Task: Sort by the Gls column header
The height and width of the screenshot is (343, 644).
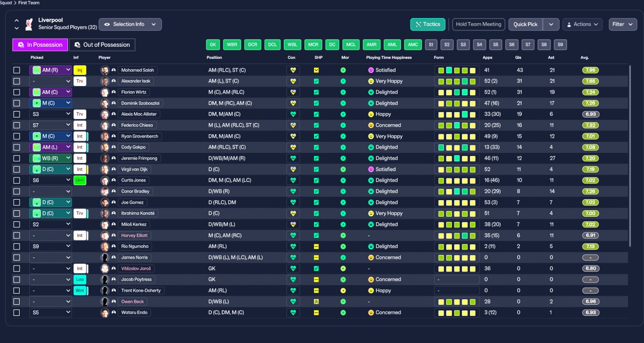Action: [519, 58]
